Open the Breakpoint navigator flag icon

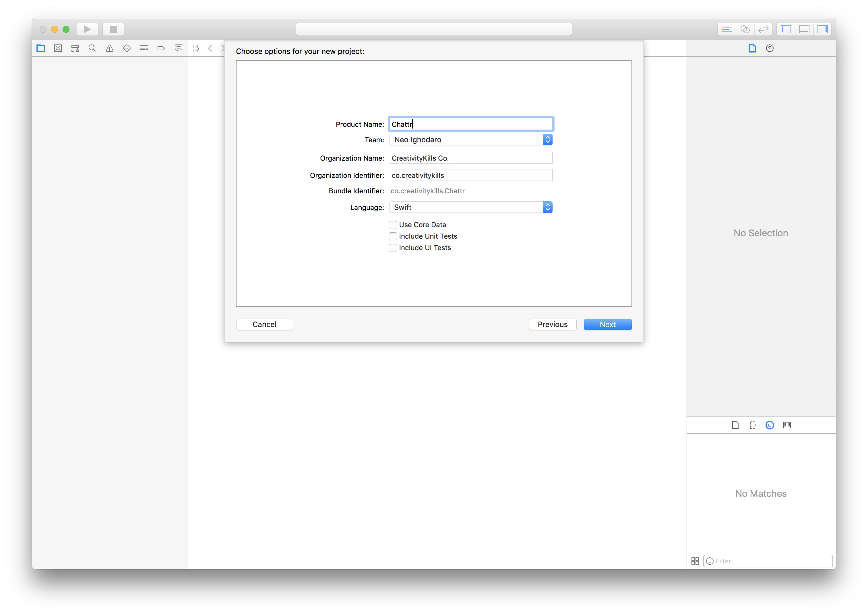coord(161,48)
